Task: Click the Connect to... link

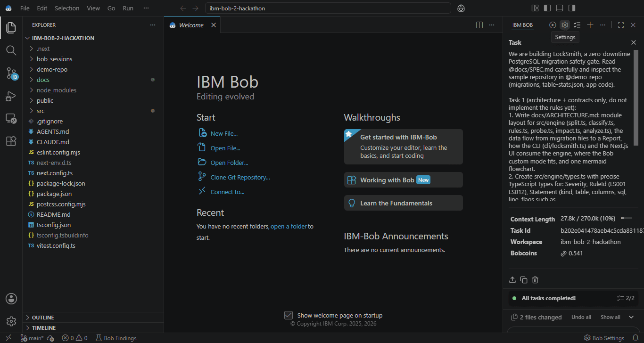Action: coord(227,192)
